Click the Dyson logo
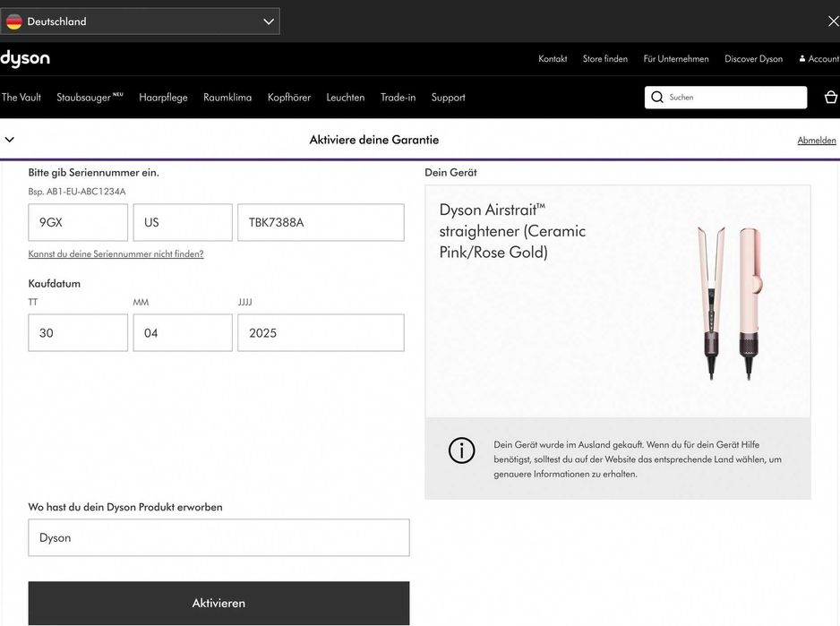Viewport: 840px width, 626px height. (25, 59)
